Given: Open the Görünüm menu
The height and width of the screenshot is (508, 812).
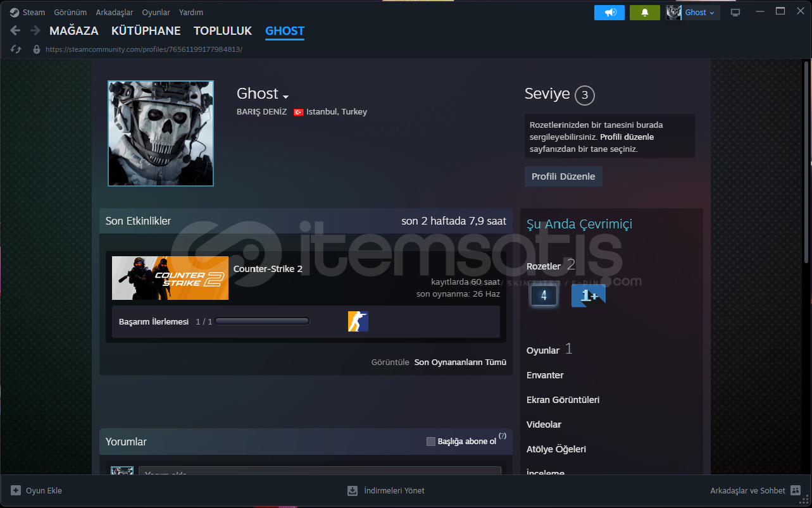Looking at the screenshot, I should click(70, 12).
